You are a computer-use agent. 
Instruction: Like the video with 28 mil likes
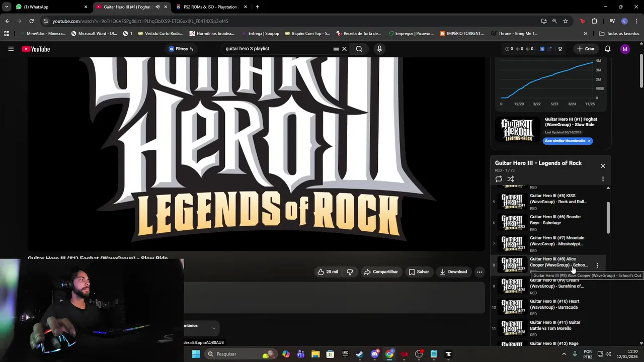328,271
